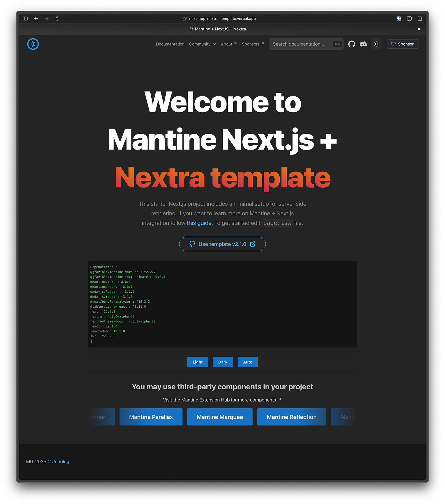
Task: Click the page.tsx code label
Action: pyautogui.click(x=277, y=223)
